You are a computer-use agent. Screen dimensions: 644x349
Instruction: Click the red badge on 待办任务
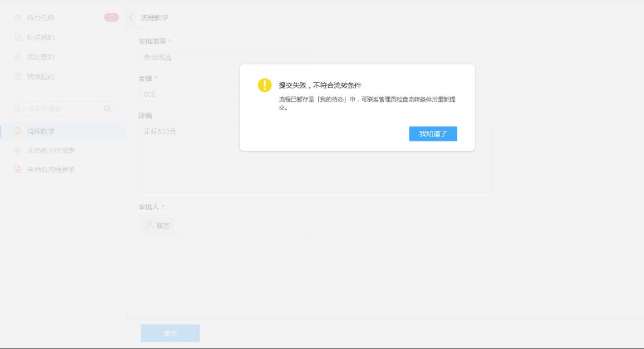click(x=111, y=17)
